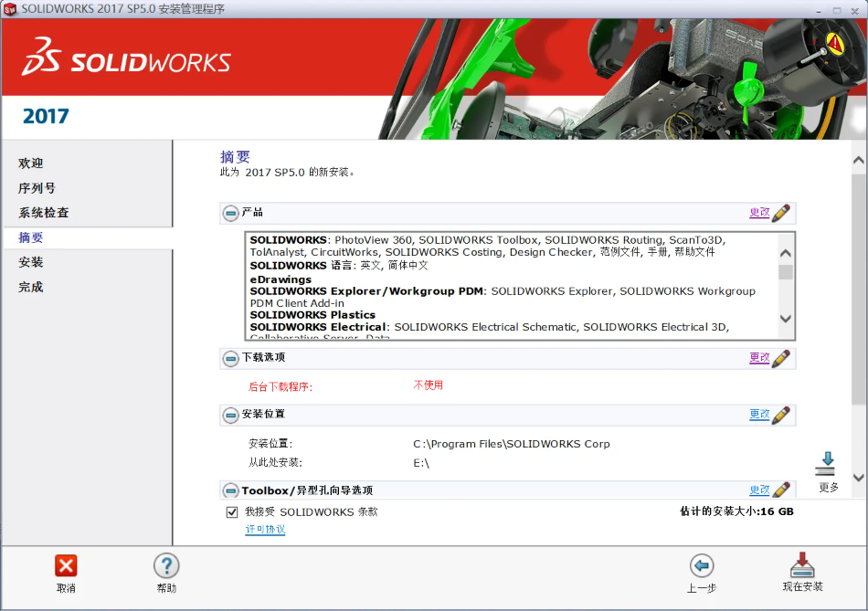Click the 更改 link for 安装位置
The height and width of the screenshot is (611, 868).
click(x=759, y=415)
